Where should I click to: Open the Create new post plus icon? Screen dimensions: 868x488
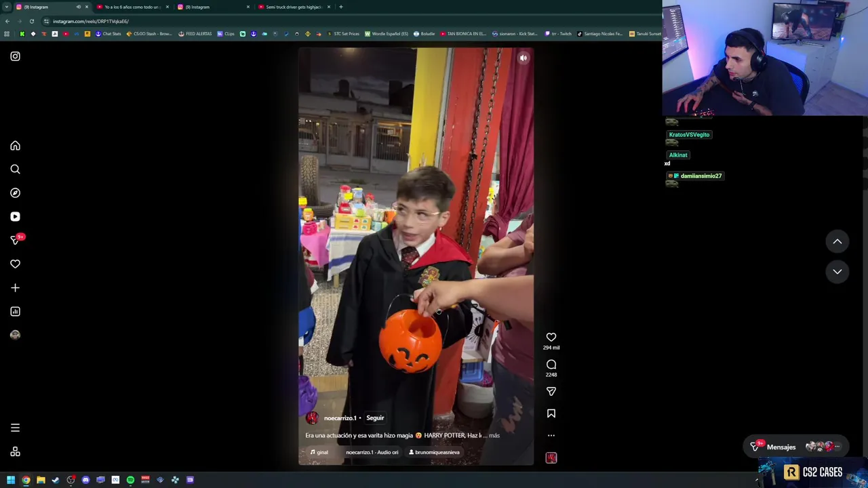point(15,288)
